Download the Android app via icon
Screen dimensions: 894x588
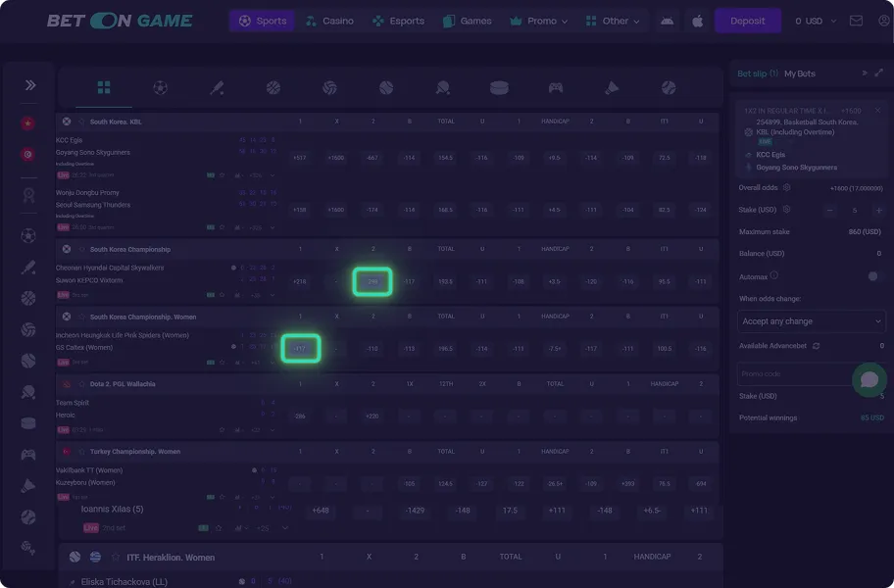pyautogui.click(x=668, y=21)
